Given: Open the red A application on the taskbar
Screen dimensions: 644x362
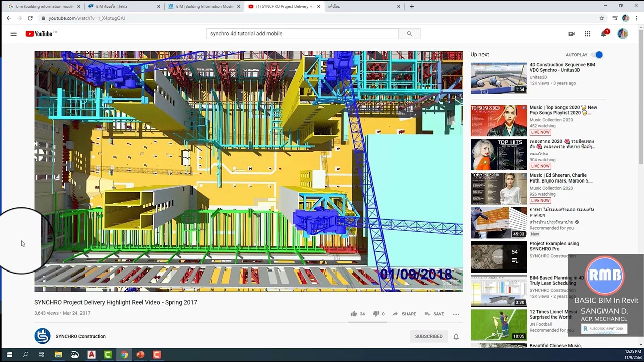Looking at the screenshot, I should pyautogui.click(x=91, y=355).
